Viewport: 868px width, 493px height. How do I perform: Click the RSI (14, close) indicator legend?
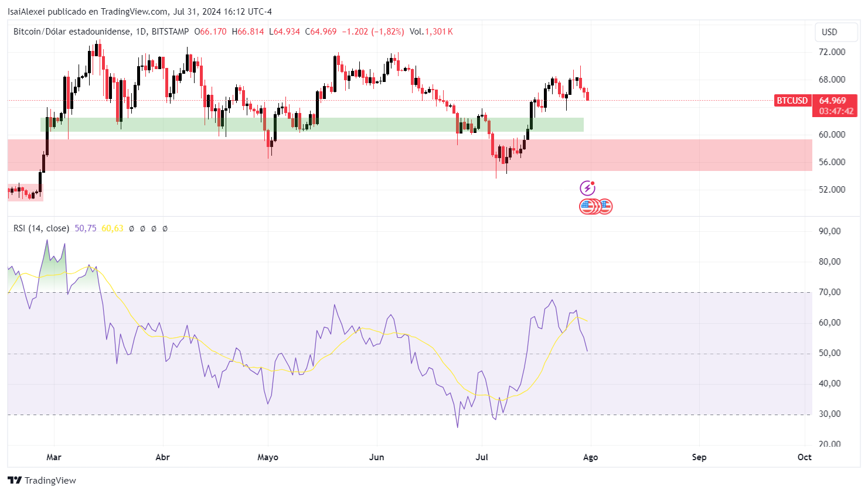pos(41,228)
